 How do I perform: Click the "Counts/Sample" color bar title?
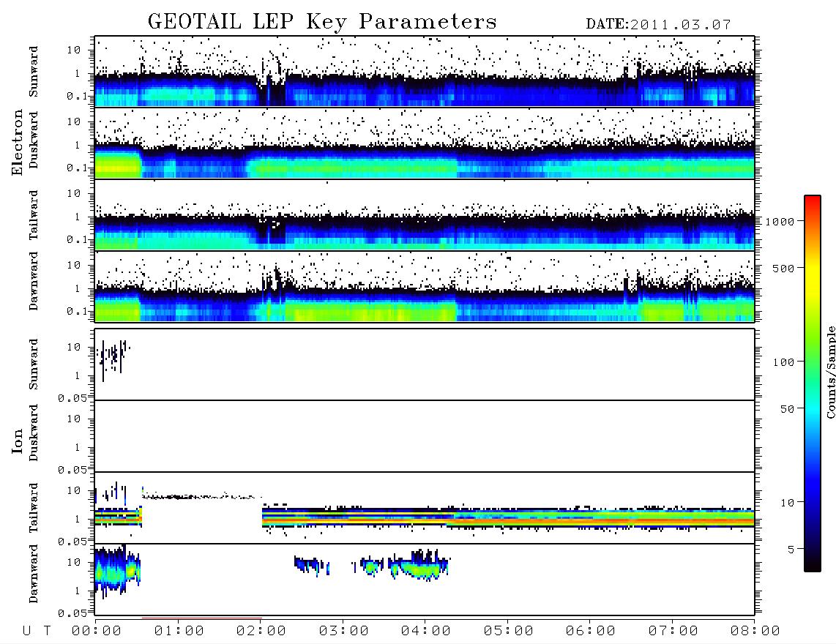click(830, 372)
